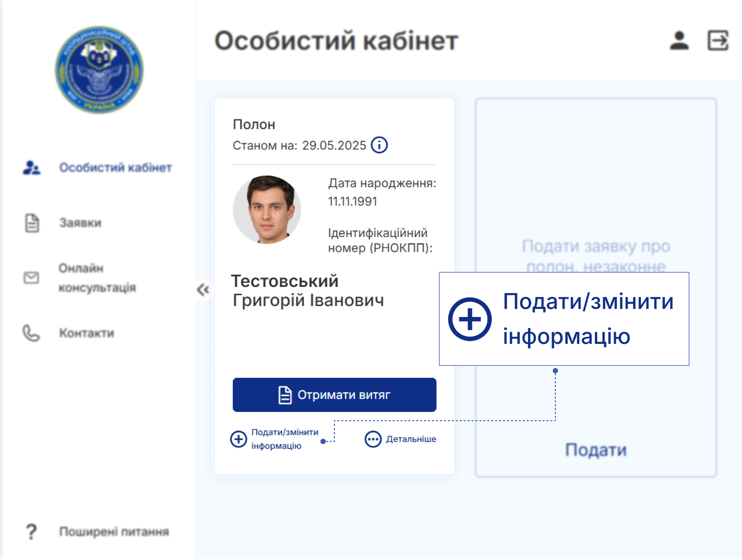Screen dimensions: 742x560
Task: Click the info icon next to date 29.05.2025
Action: 379,145
